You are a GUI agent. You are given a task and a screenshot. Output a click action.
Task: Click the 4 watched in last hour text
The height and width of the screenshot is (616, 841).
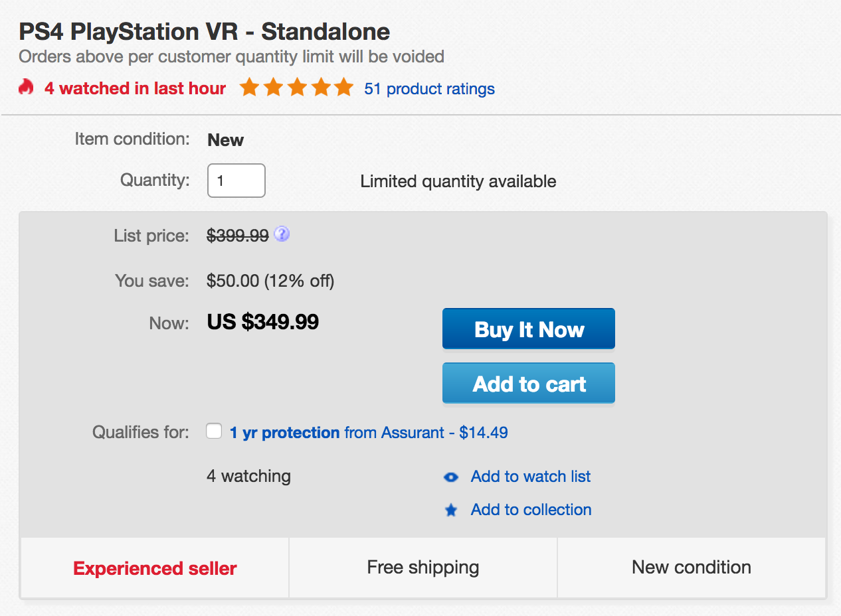(x=135, y=88)
